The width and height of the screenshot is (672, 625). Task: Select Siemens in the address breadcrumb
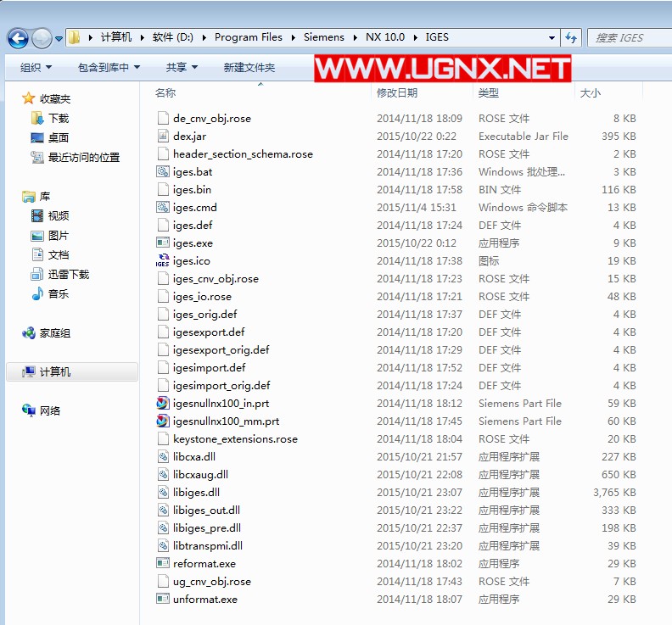coord(324,37)
